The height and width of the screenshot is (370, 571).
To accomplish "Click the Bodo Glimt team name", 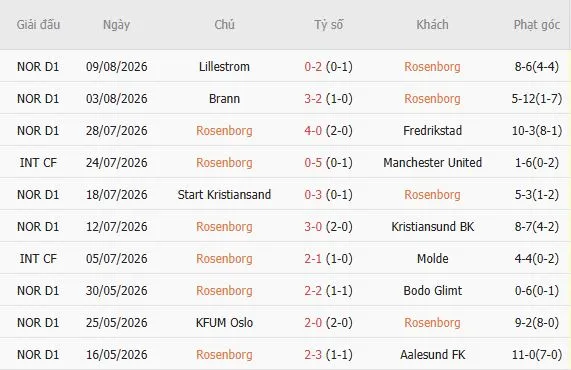I will 433,291.
